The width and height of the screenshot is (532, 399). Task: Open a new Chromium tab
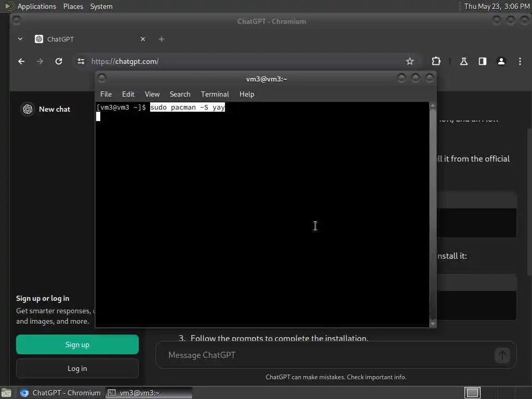tap(162, 39)
